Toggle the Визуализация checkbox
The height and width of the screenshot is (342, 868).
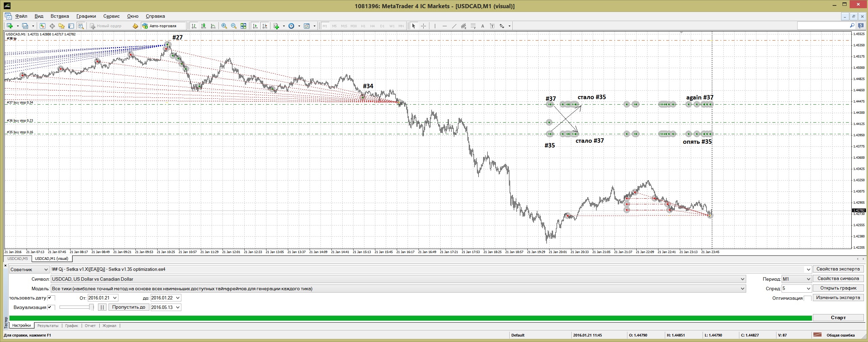pos(51,307)
